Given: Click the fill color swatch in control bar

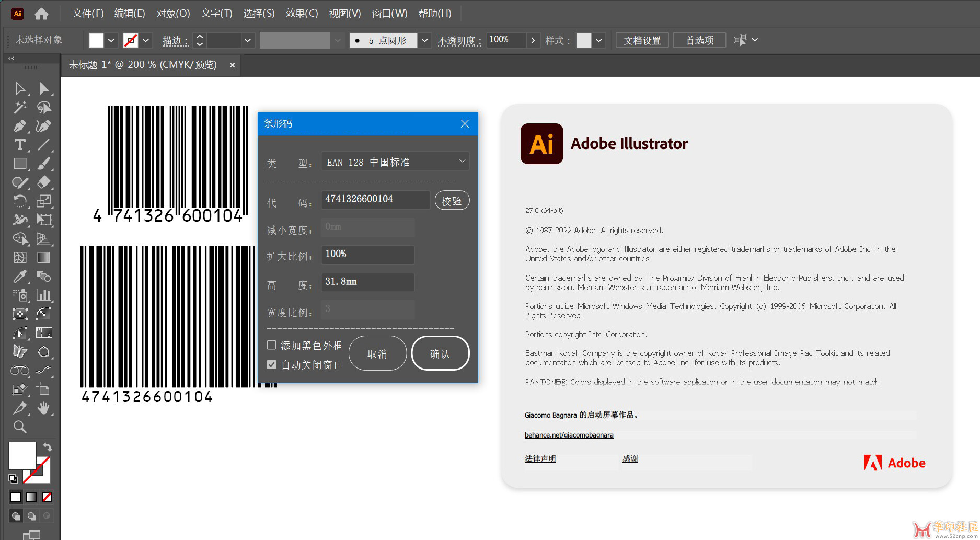Looking at the screenshot, I should tap(96, 40).
